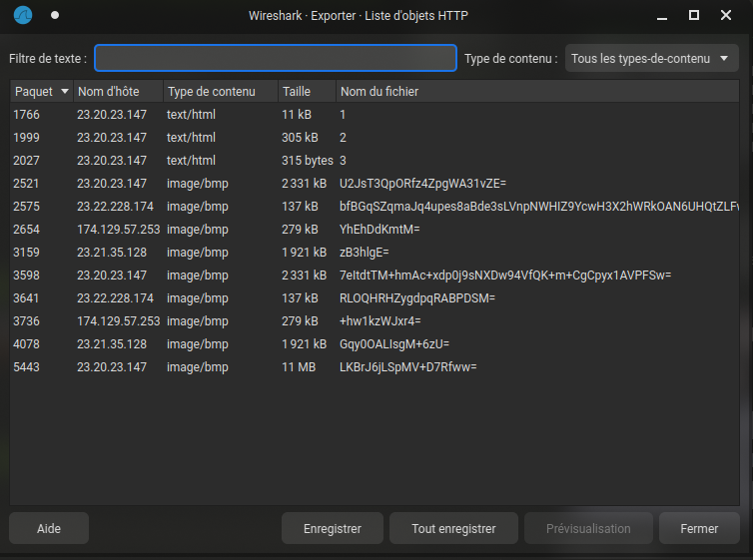Select packet 5443 row
This screenshot has width=753, height=560.
(x=375, y=367)
